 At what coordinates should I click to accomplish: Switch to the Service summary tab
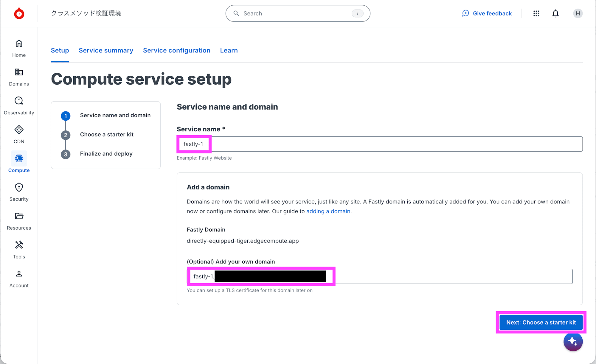(x=106, y=50)
